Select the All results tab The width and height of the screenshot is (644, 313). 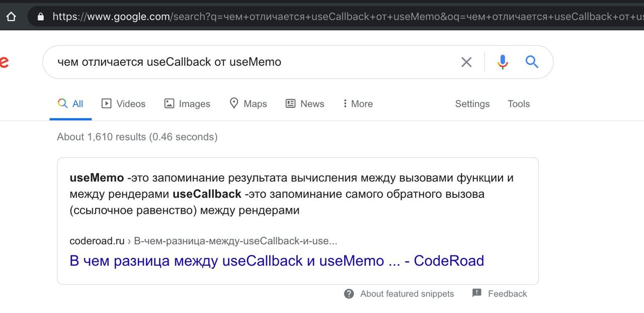point(70,104)
